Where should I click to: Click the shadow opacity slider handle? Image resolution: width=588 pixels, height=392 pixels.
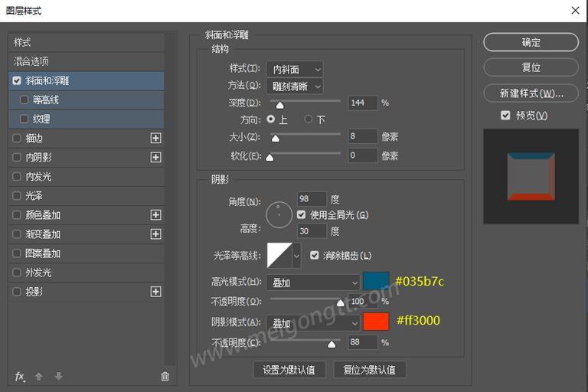[x=332, y=344]
